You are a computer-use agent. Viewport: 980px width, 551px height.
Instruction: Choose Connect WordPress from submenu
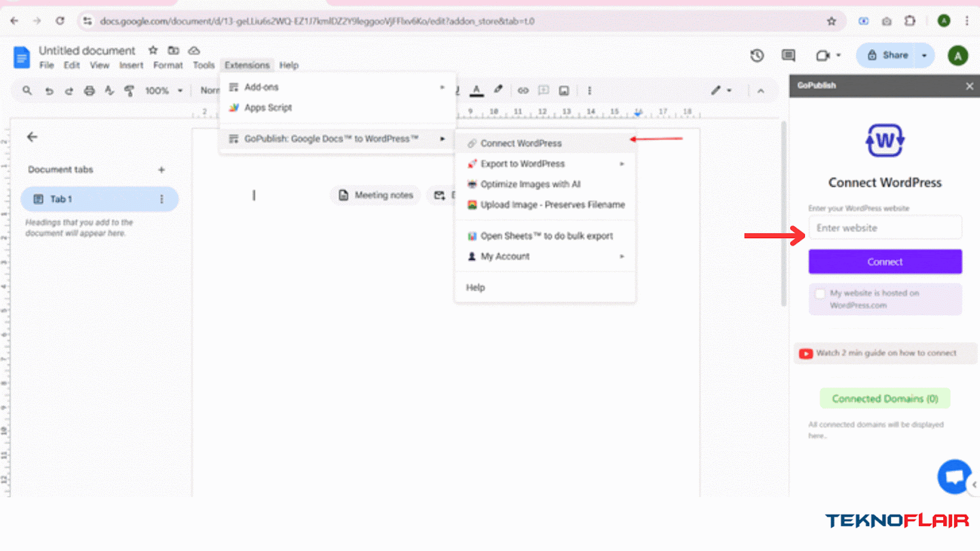tap(545, 143)
